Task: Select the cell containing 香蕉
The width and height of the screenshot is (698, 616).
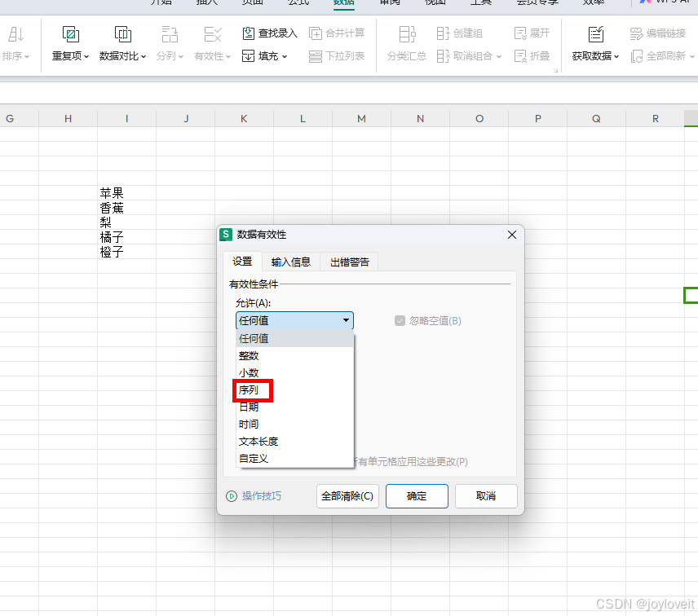Action: (127, 208)
